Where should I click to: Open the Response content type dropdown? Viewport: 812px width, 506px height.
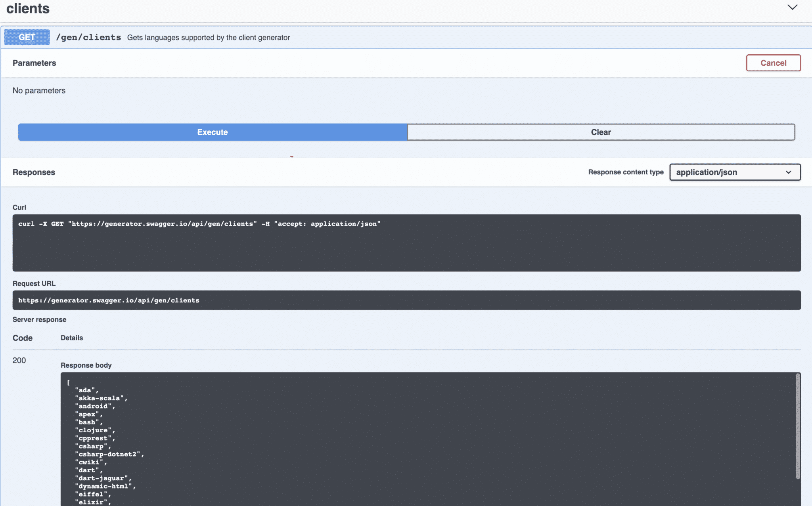point(734,172)
